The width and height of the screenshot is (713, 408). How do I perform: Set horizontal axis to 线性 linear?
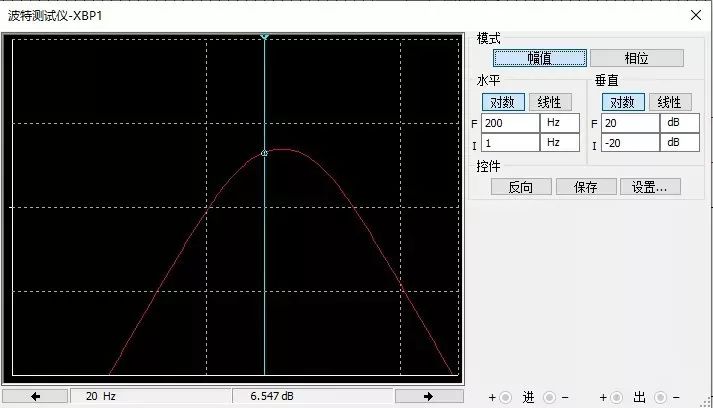[x=550, y=102]
